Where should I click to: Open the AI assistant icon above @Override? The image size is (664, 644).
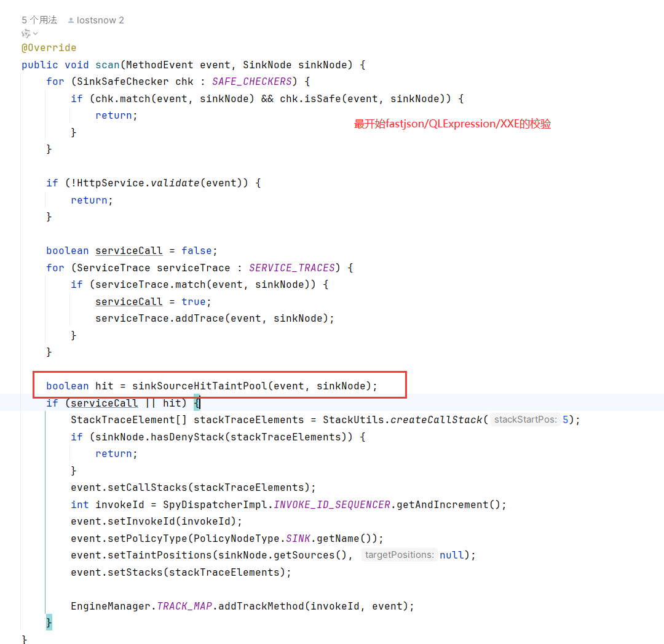pos(26,34)
